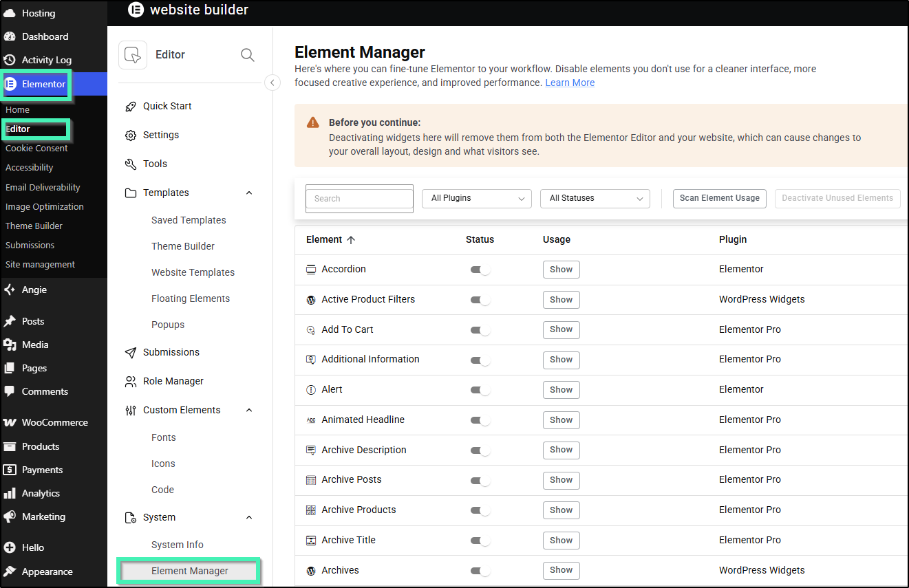
Task: Select Element Manager in the System section
Action: click(x=190, y=571)
